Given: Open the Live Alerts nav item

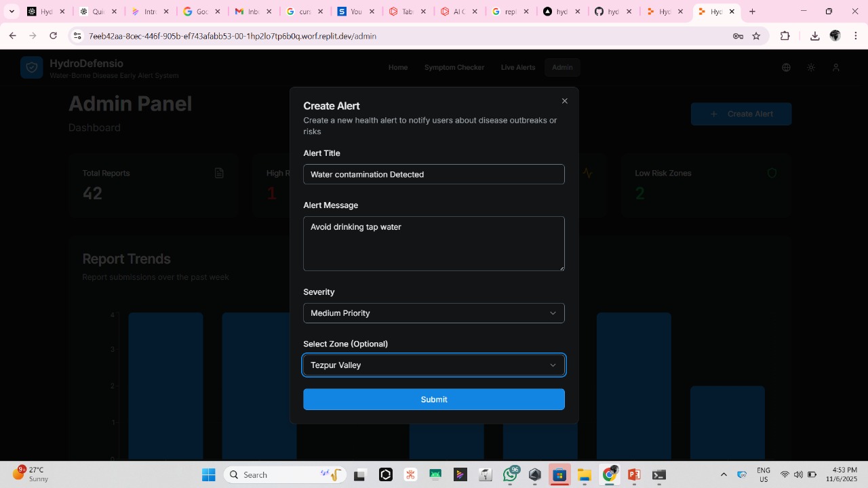Looking at the screenshot, I should click(x=517, y=68).
